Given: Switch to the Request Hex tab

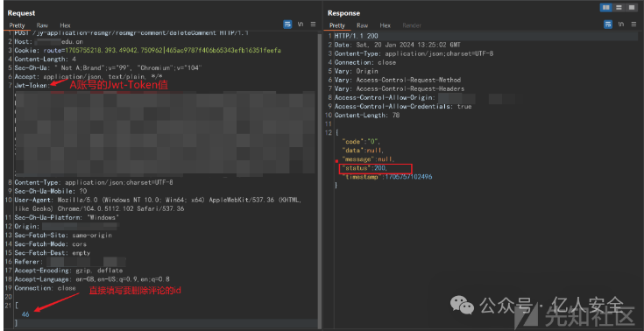Looking at the screenshot, I should 65,25.
